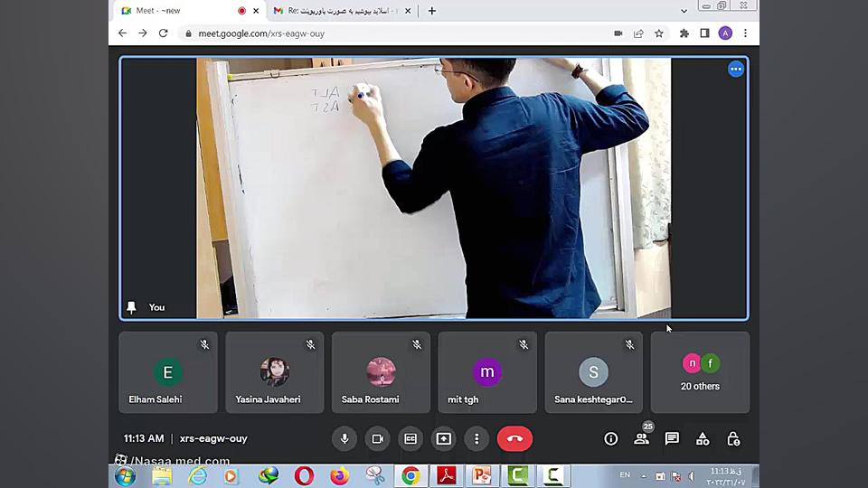Click the taskbar volume icon
868x488 pixels.
point(692,476)
